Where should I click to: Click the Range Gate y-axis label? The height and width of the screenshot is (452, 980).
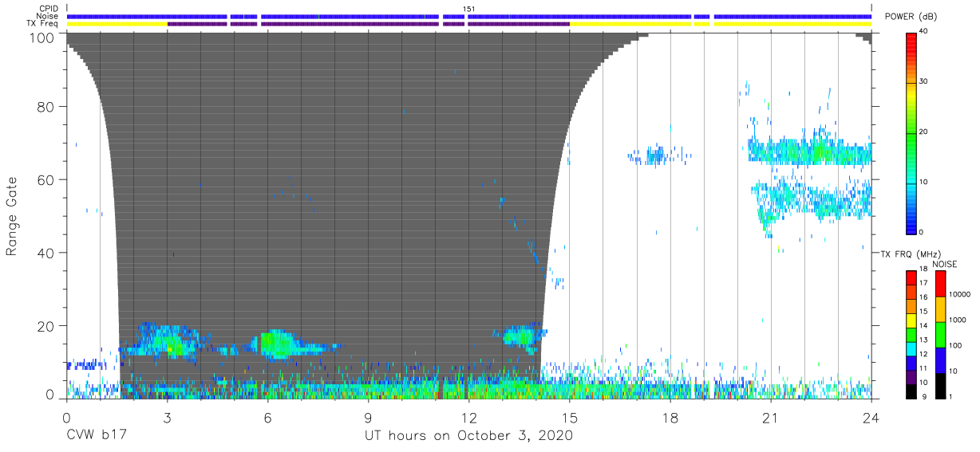(12, 216)
